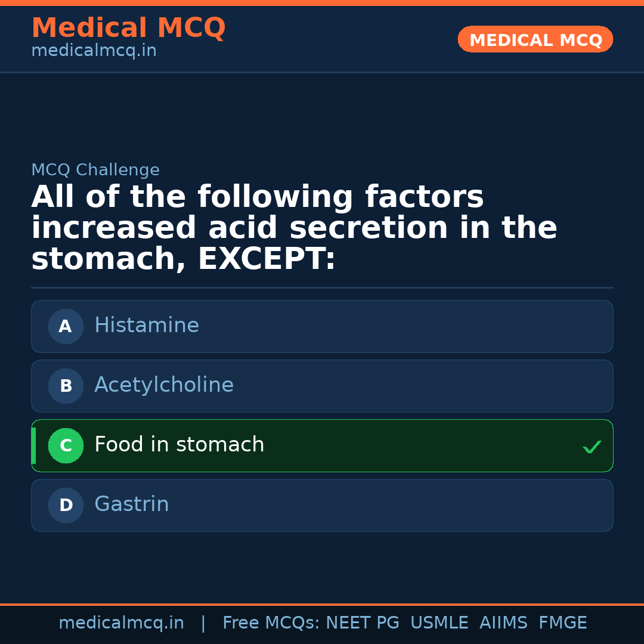Click the Free MCQs text in the footer
644x644 pixels.
tap(271, 623)
